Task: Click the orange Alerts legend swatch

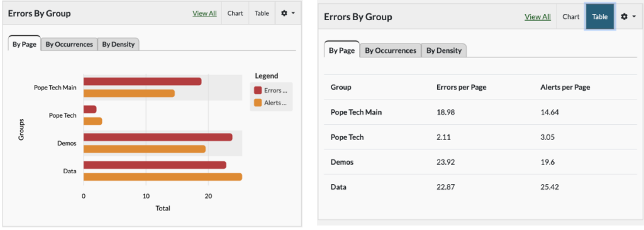Action: pos(258,103)
